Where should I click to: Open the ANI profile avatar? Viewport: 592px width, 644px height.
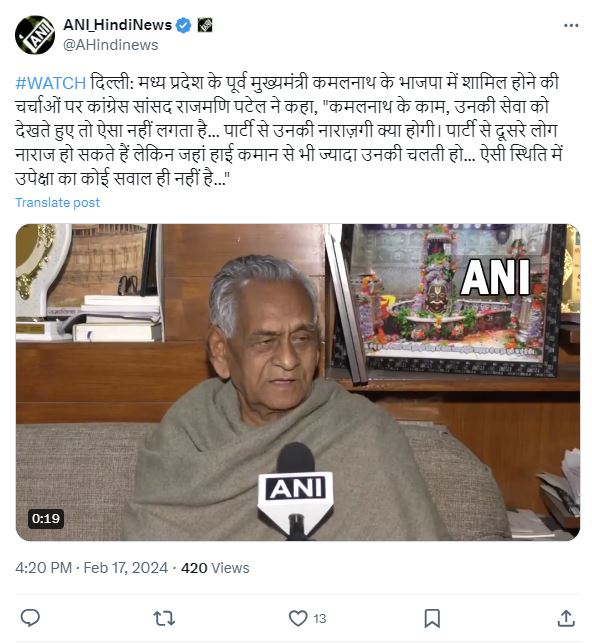point(35,35)
